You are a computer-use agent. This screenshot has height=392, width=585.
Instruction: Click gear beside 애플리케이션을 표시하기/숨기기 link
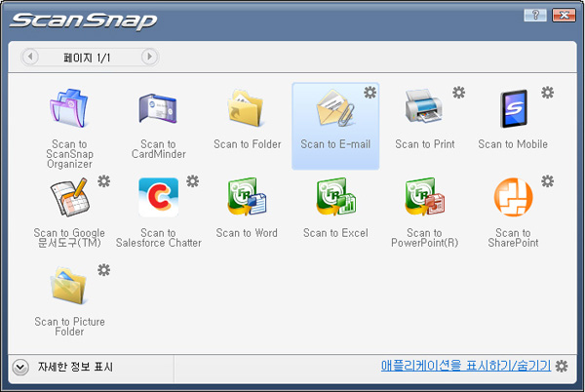(x=562, y=367)
